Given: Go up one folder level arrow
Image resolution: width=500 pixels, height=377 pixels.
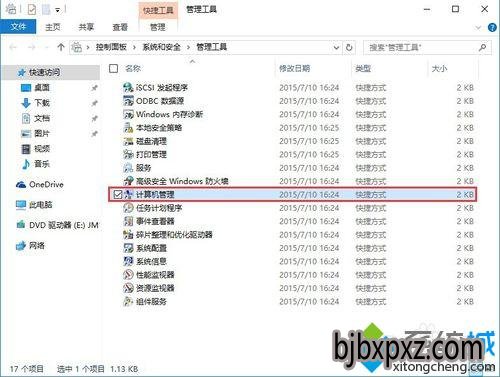Looking at the screenshot, I should click(x=61, y=47).
